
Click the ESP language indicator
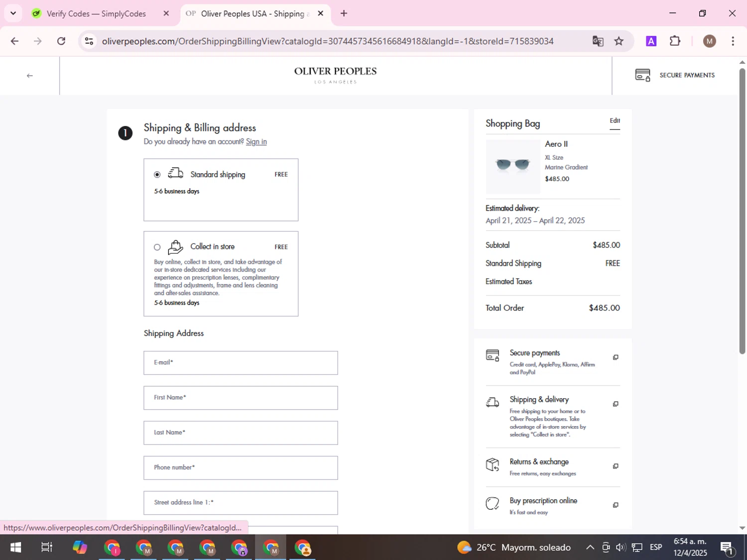pyautogui.click(x=656, y=548)
